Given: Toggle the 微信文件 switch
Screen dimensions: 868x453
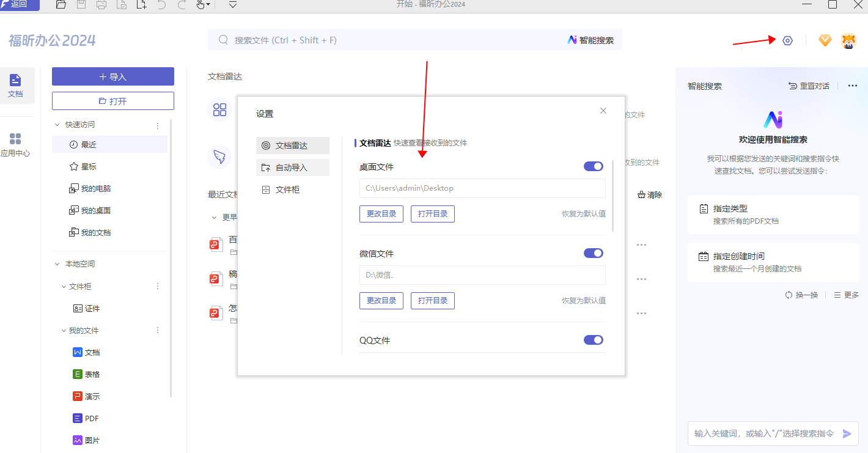Looking at the screenshot, I should tap(594, 253).
